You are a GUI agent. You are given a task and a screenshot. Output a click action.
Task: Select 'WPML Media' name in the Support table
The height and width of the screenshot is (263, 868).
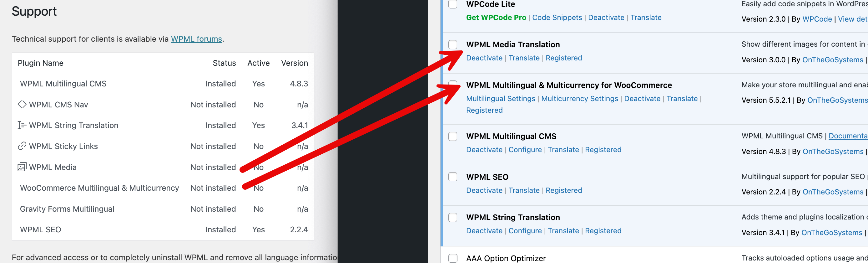[53, 167]
